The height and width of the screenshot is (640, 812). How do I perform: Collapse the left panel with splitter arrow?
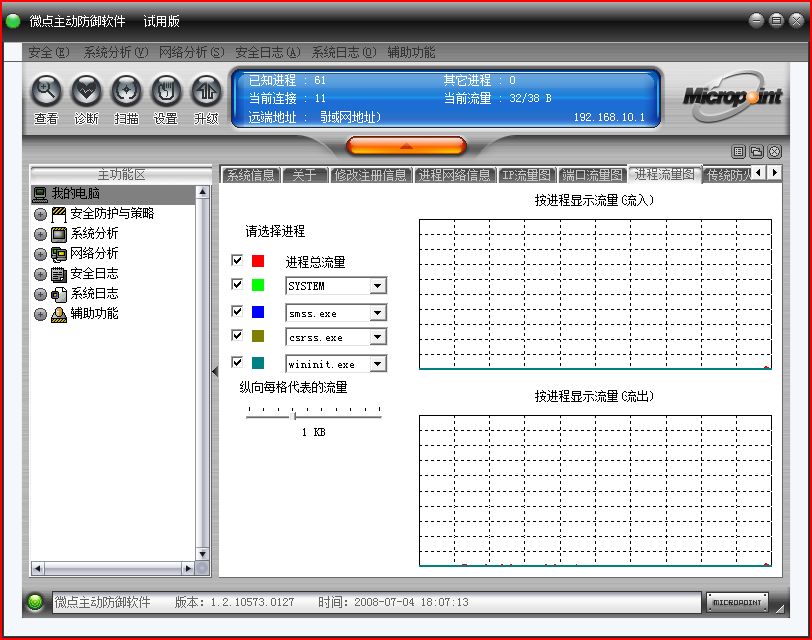pyautogui.click(x=215, y=371)
